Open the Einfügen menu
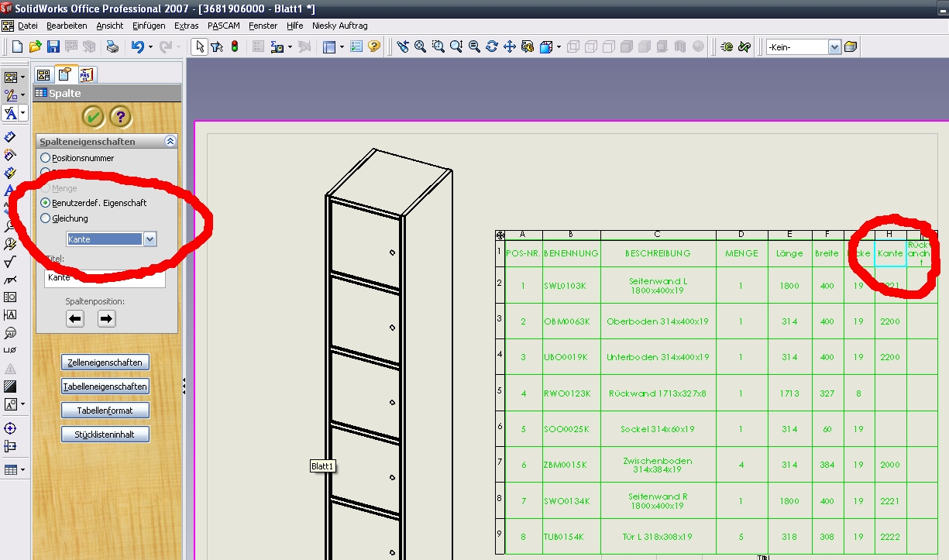The width and height of the screenshot is (949, 560). pyautogui.click(x=149, y=26)
